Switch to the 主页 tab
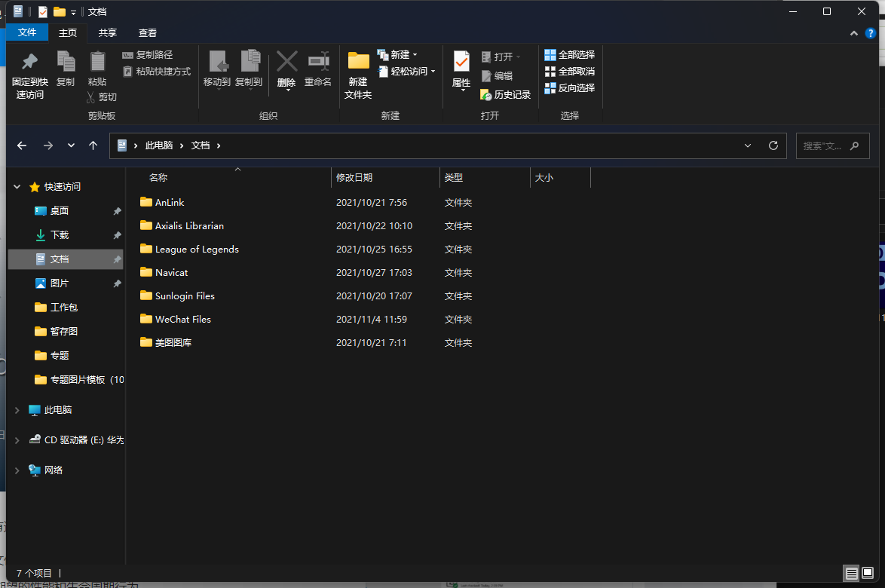The width and height of the screenshot is (885, 588). click(68, 32)
